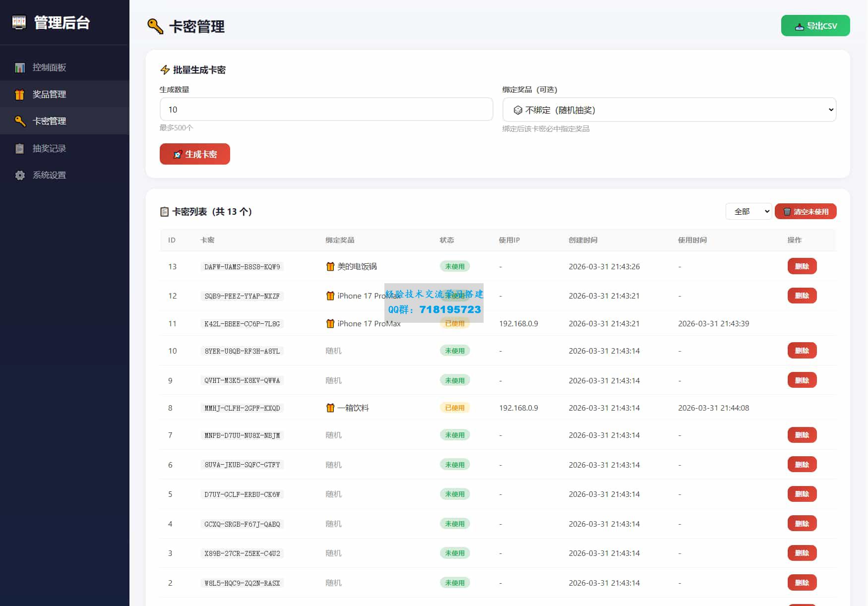The image size is (868, 606).
Task: Click gift icon in row 12 iPhone 17 ProMax
Action: click(330, 296)
